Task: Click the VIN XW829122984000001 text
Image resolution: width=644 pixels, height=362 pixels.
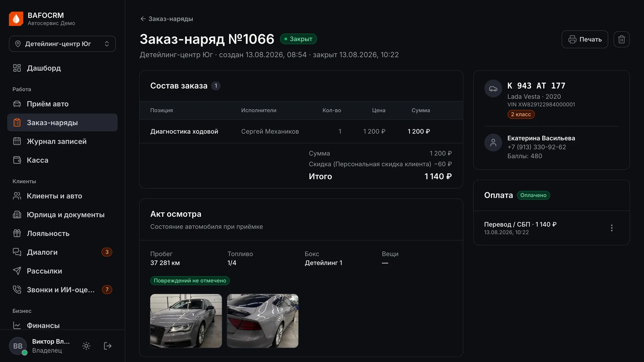Action: (541, 105)
